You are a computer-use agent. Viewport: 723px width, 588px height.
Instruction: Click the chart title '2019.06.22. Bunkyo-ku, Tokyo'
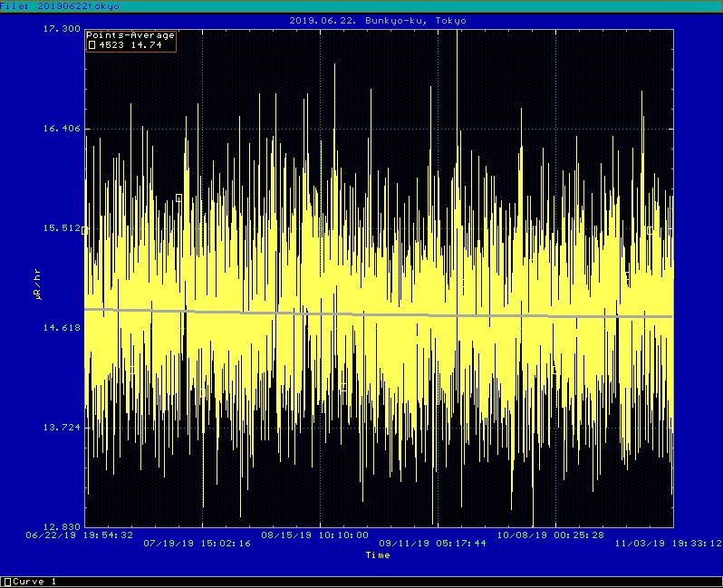tap(378, 20)
